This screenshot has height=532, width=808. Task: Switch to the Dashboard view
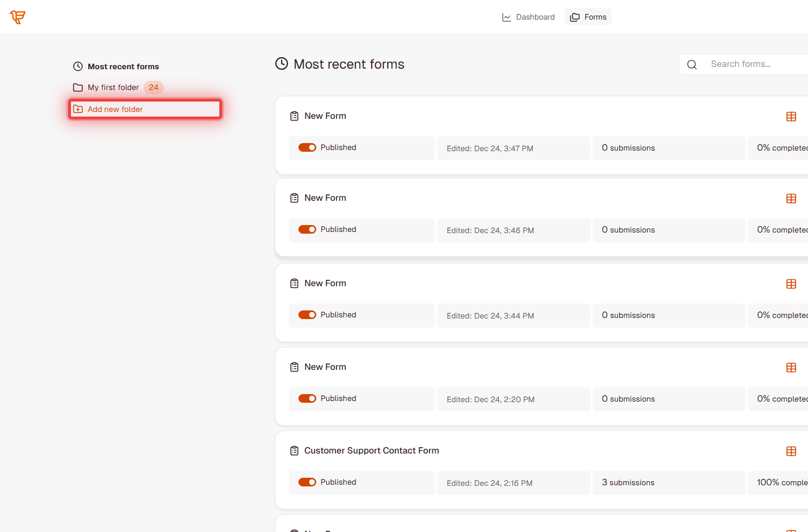click(529, 17)
